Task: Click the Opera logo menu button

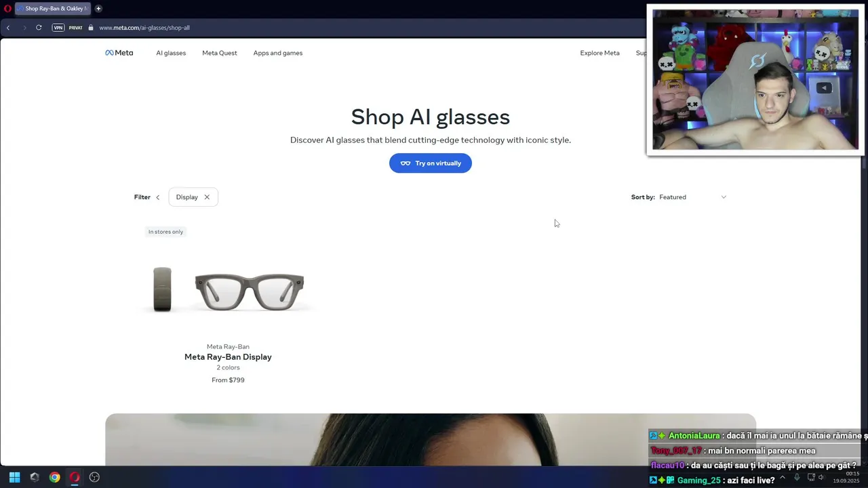Action: pyautogui.click(x=7, y=9)
